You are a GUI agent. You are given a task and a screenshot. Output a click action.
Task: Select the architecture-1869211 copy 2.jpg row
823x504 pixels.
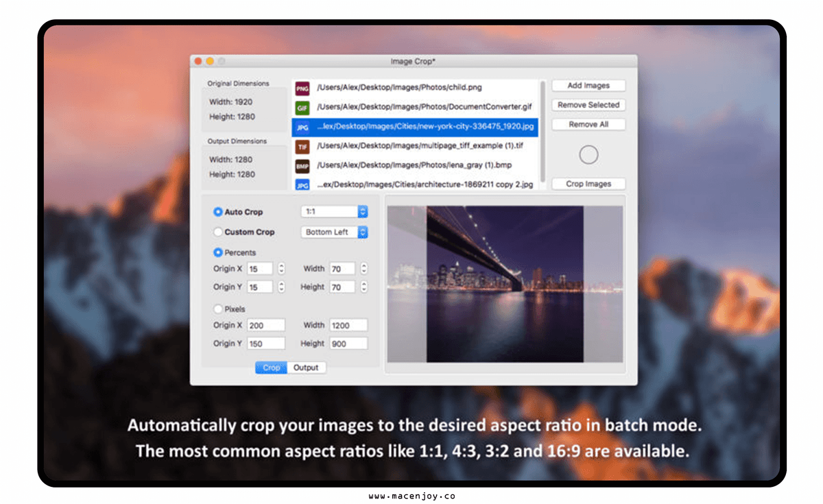[x=416, y=184]
